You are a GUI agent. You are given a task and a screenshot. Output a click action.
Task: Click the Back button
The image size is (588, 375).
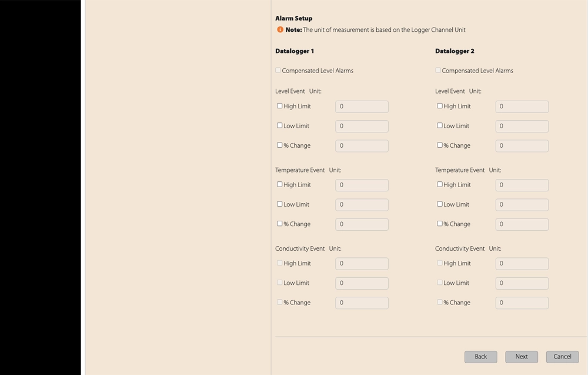pos(480,356)
